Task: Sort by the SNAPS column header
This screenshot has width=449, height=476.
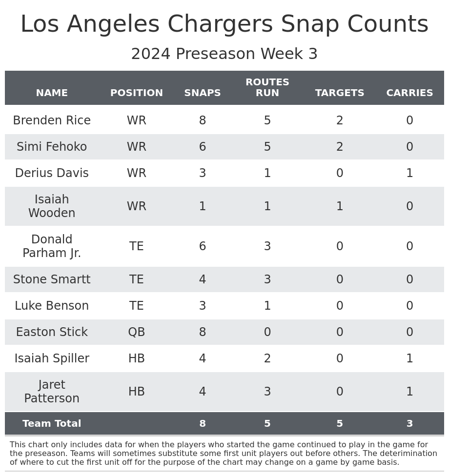Action: point(203,93)
